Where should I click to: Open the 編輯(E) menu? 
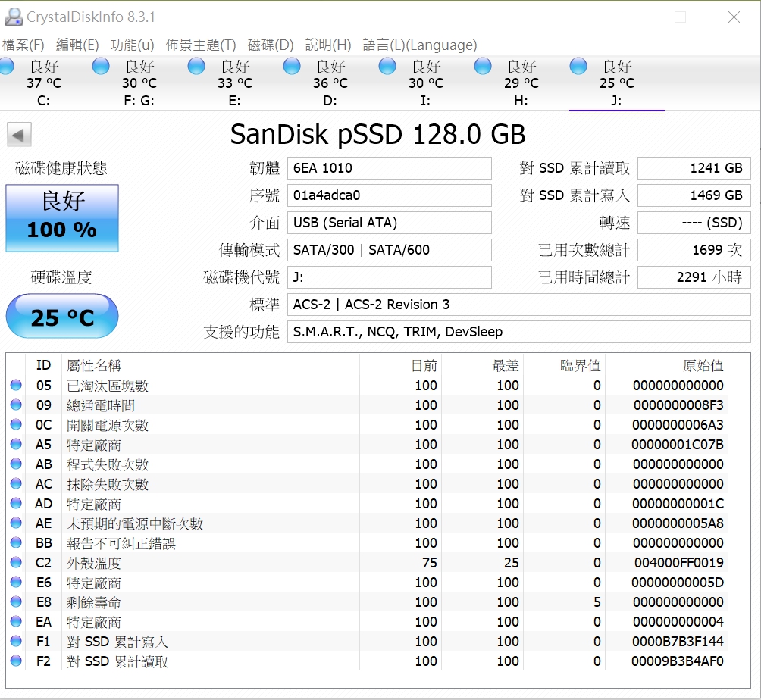(x=77, y=45)
